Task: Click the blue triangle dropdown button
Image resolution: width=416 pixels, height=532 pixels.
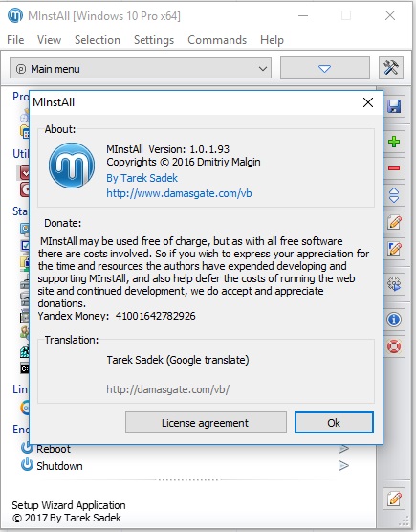Action: (x=325, y=68)
